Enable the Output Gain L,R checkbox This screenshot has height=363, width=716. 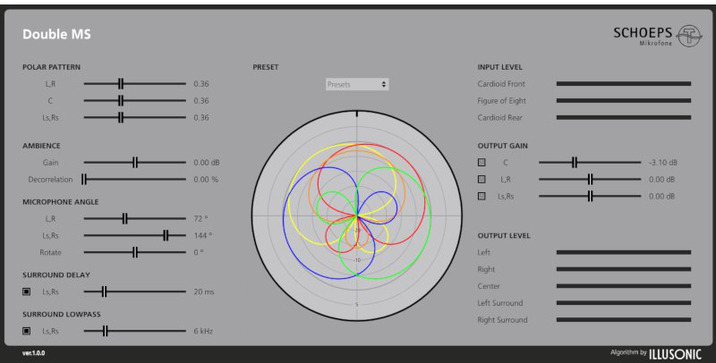pos(481,179)
